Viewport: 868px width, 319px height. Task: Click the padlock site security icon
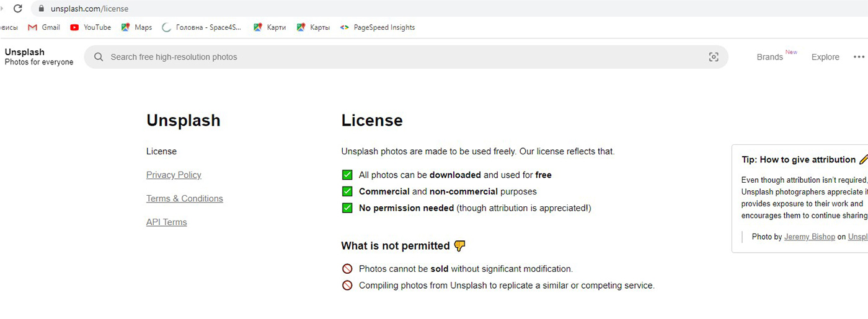[x=42, y=9]
